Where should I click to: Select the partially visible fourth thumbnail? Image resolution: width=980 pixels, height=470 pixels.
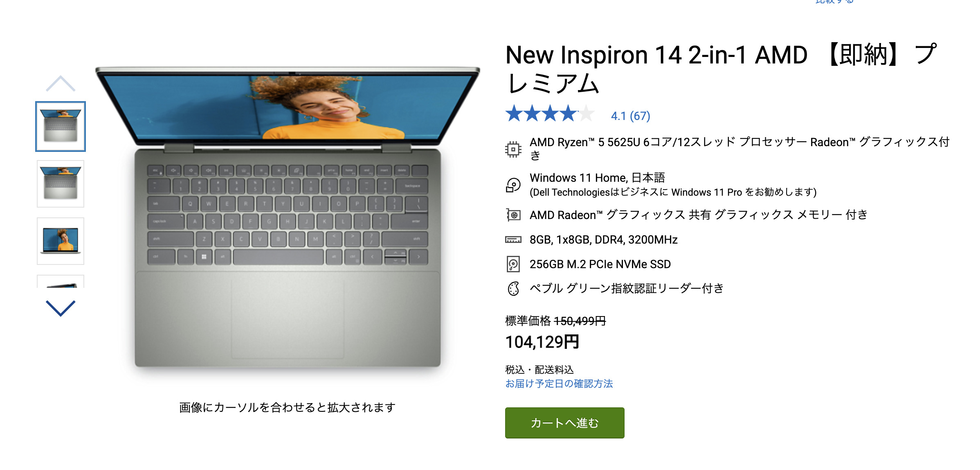click(x=61, y=281)
